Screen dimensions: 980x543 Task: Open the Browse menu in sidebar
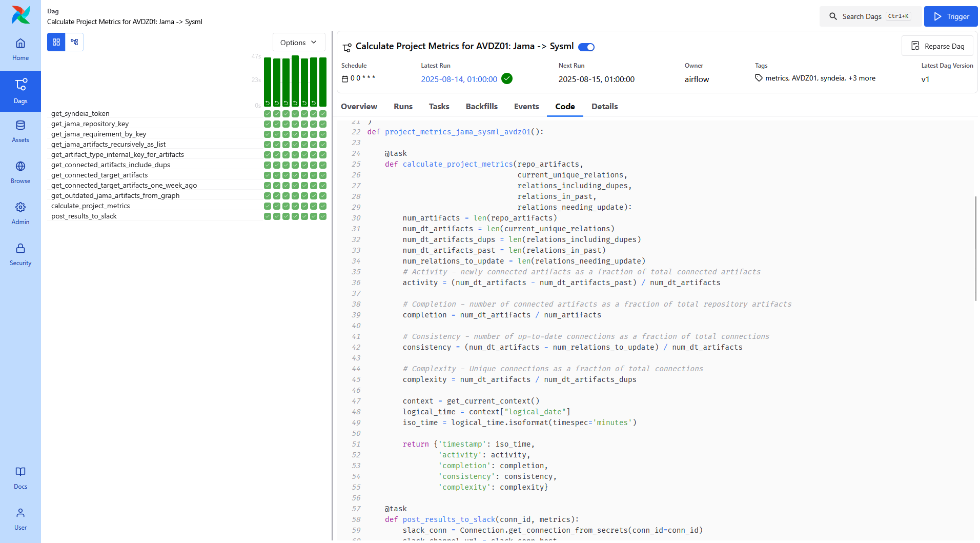(x=21, y=173)
